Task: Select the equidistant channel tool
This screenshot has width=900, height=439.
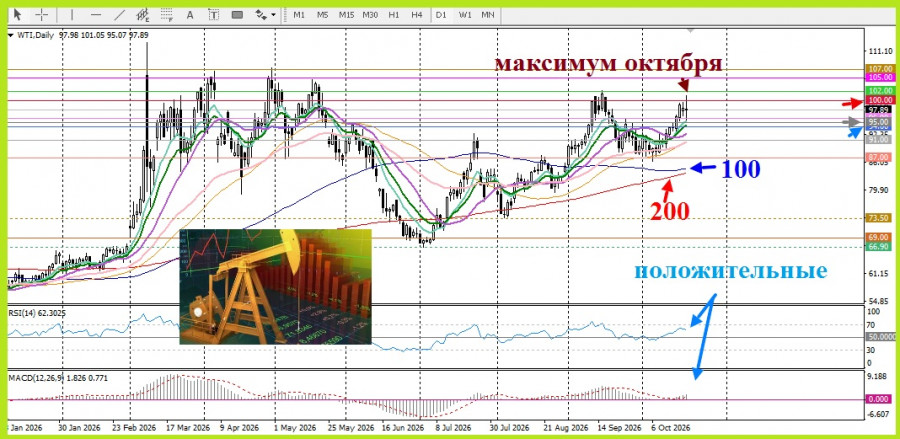Action: [x=143, y=15]
